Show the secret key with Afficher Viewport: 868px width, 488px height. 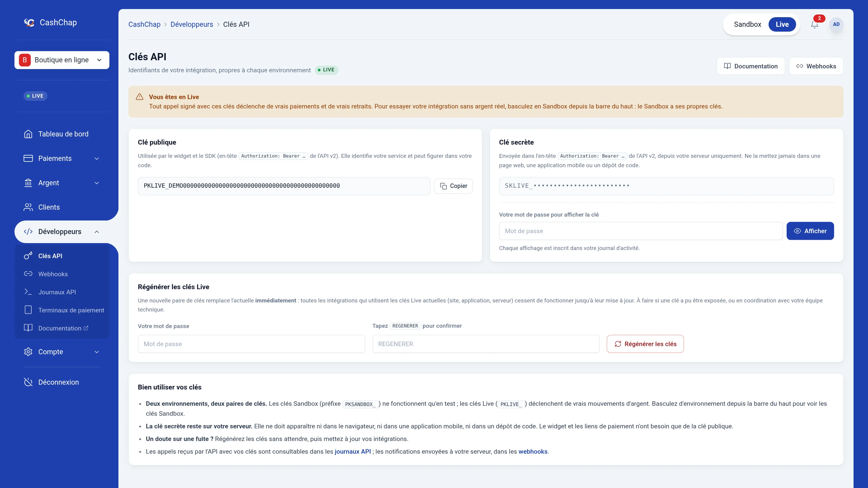[x=810, y=231]
